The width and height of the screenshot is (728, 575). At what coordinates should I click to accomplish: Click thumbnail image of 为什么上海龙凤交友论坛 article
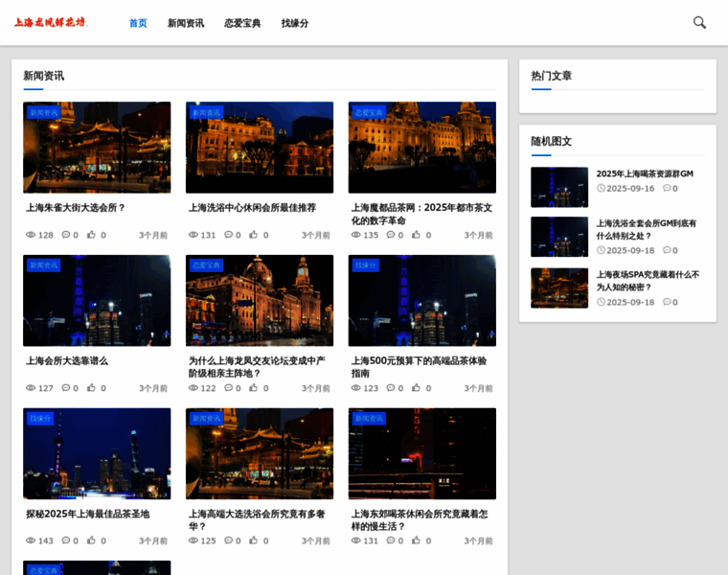pyautogui.click(x=260, y=301)
